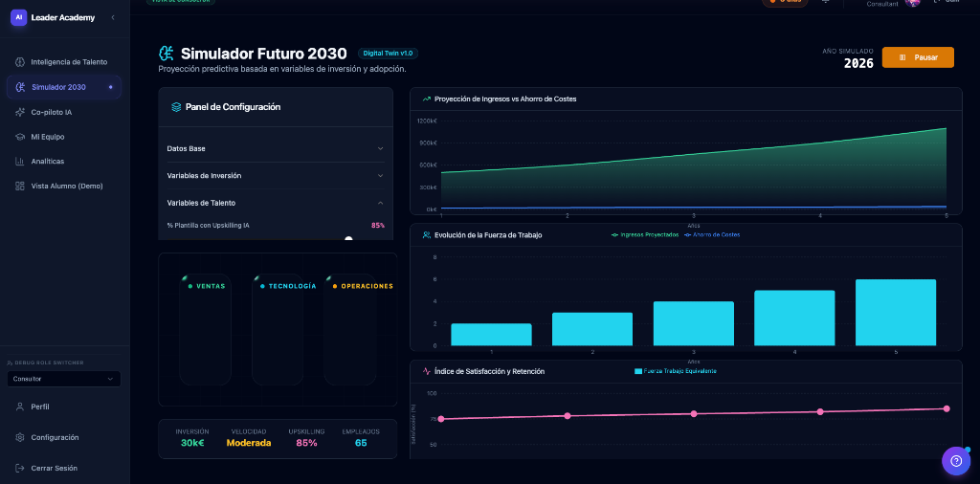The width and height of the screenshot is (980, 484).
Task: Toggle Fuerza Trabajo Equivalente legend series
Action: (675, 371)
